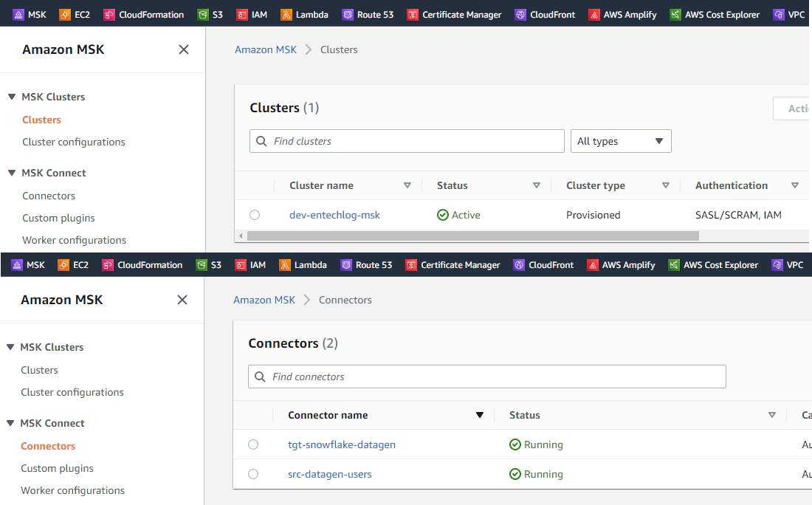This screenshot has width=812, height=505.
Task: Open the src-datagen-users connector link
Action: point(330,474)
